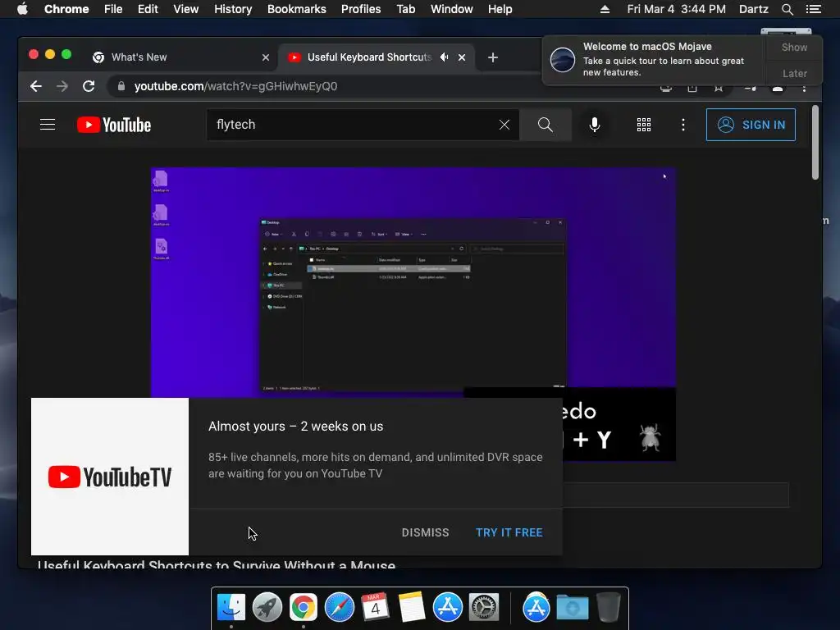Open the Apple menu

(x=22, y=9)
